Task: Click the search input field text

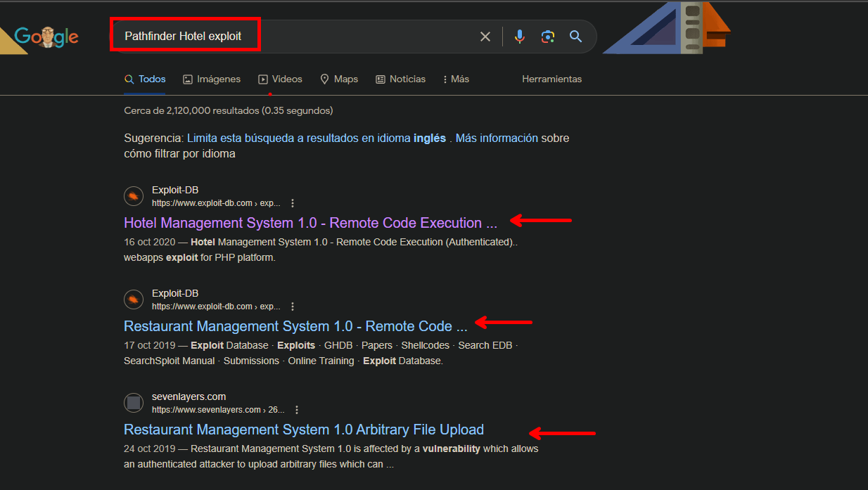Action: coord(183,36)
